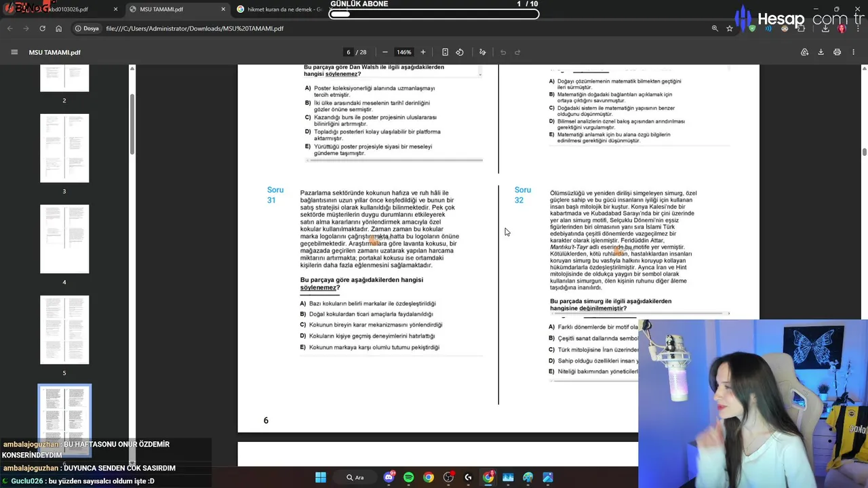This screenshot has height=488, width=868.
Task: Click Soru 31 answer option B
Action: click(366, 314)
